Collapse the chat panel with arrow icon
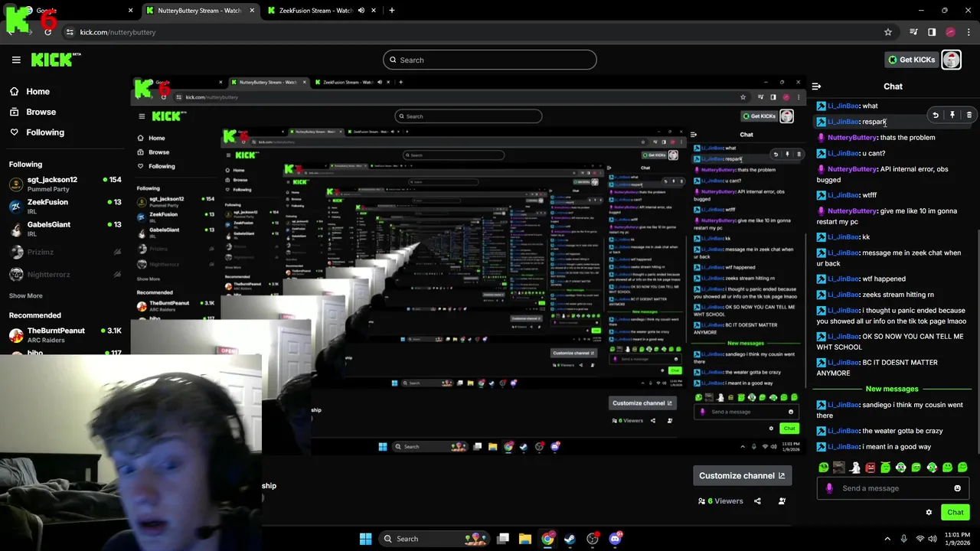Viewport: 980px width, 551px height. coord(816,86)
